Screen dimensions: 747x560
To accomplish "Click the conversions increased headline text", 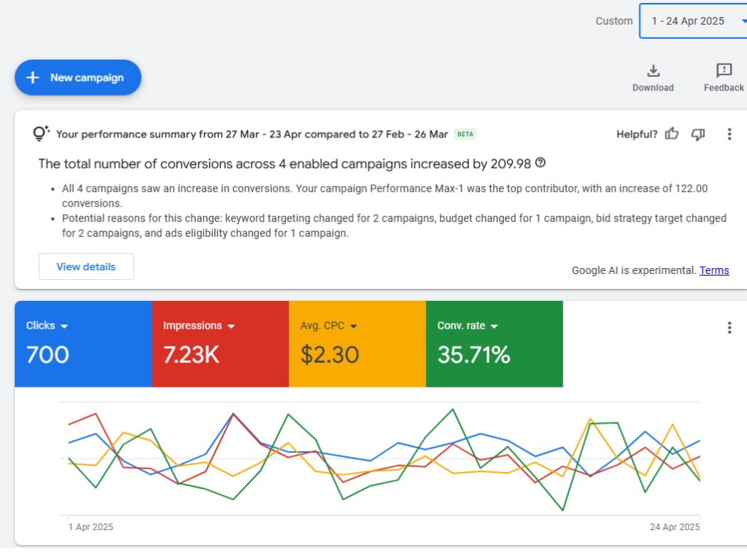I will click(x=285, y=164).
